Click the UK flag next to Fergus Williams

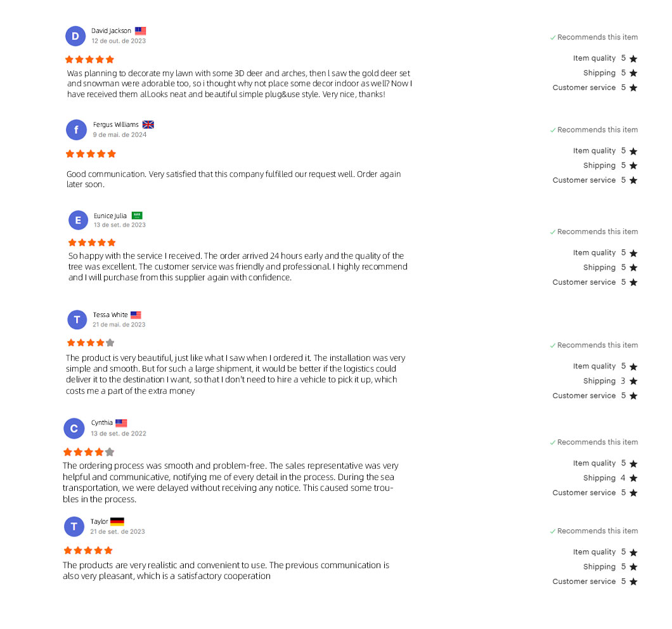(x=148, y=124)
